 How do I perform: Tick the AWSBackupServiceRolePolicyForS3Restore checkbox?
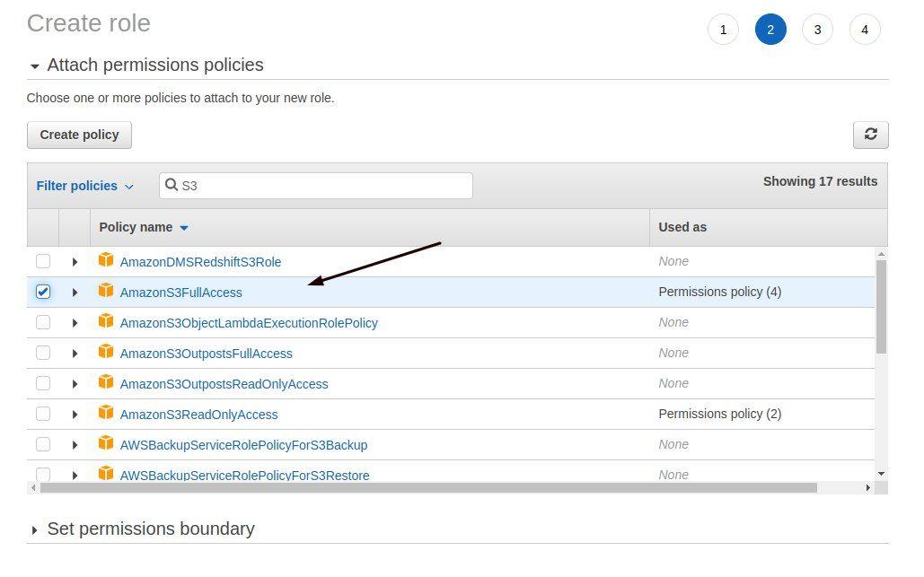[x=43, y=474]
